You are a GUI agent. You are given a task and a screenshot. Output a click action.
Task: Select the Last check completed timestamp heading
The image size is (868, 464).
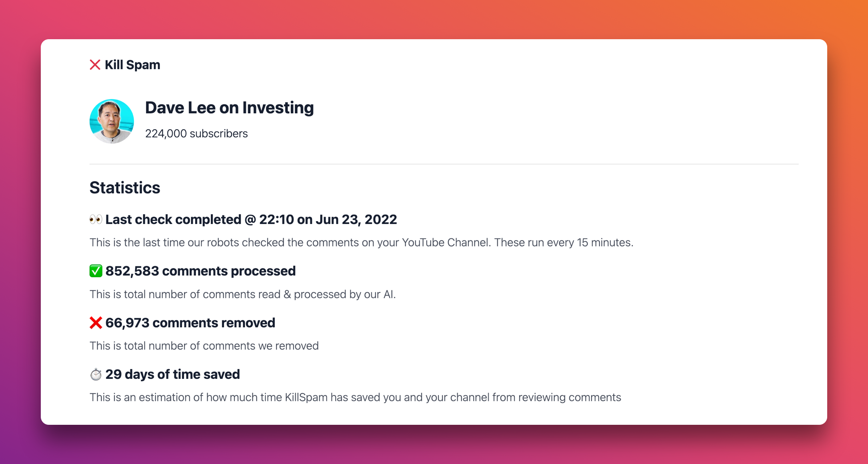point(251,219)
